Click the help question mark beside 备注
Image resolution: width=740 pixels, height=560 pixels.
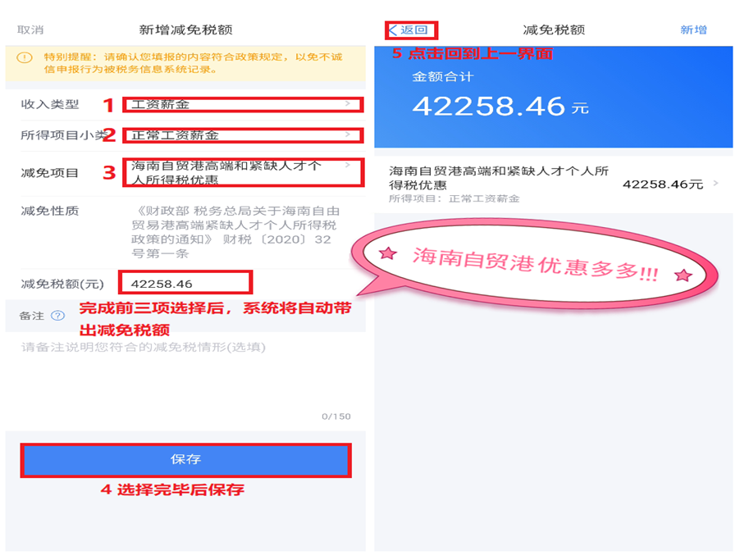pyautogui.click(x=57, y=316)
